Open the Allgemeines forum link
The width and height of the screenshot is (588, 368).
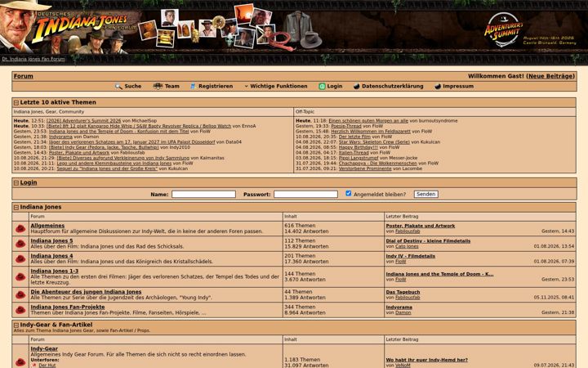click(47, 226)
